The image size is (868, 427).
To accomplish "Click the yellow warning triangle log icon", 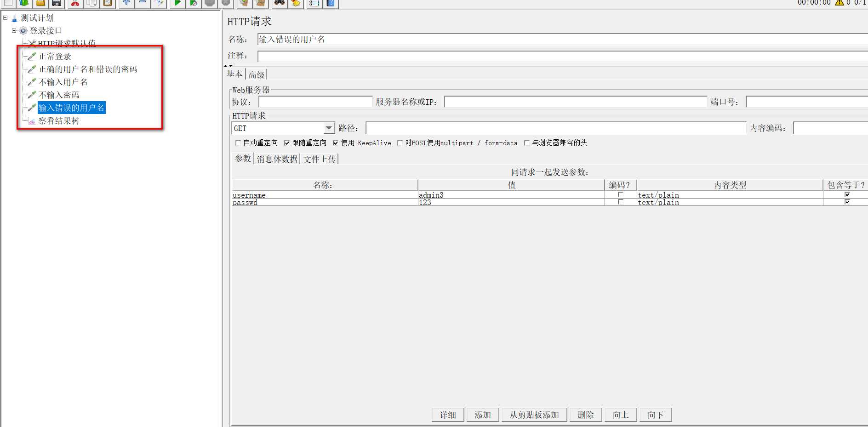I will point(839,2).
